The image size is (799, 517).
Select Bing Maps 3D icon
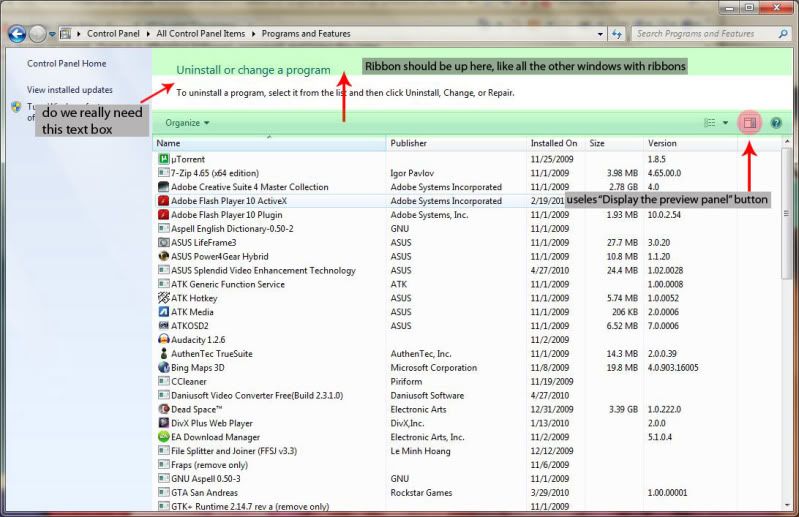click(x=164, y=367)
